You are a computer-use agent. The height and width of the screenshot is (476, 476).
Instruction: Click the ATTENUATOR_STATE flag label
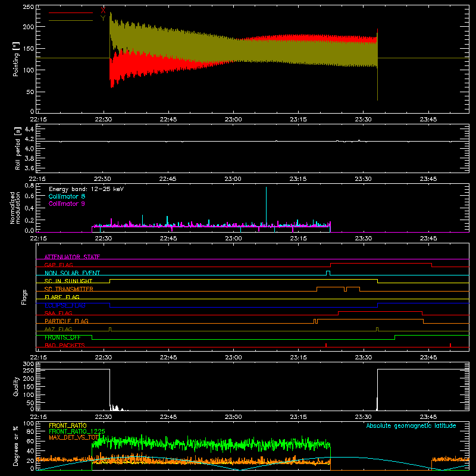pos(72,257)
